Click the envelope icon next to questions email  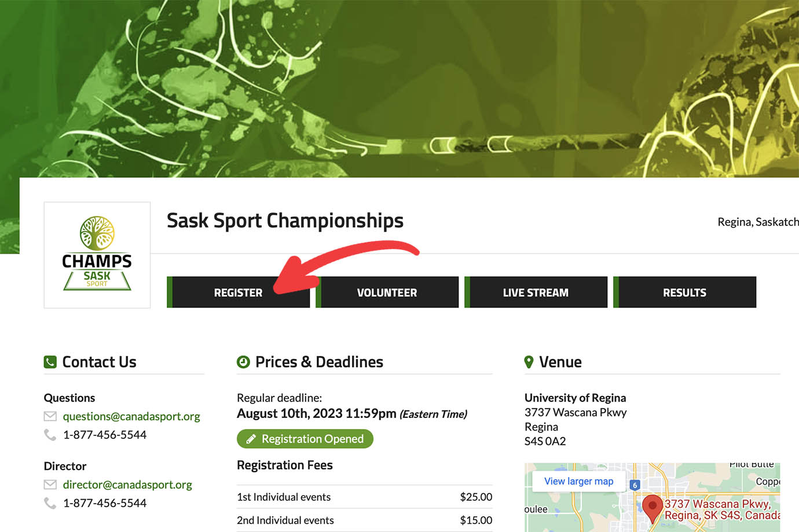tap(50, 416)
